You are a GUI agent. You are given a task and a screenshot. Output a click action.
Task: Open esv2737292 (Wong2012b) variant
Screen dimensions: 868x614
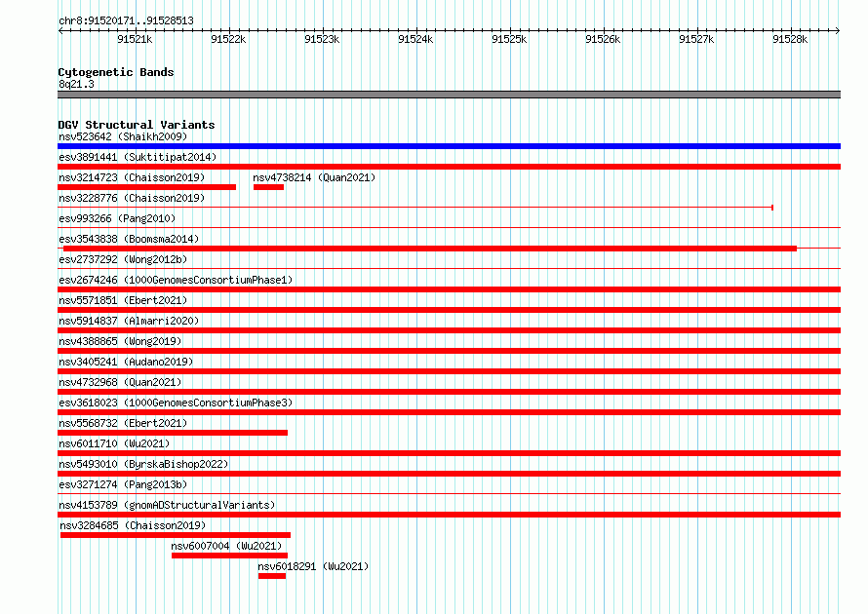(x=123, y=259)
